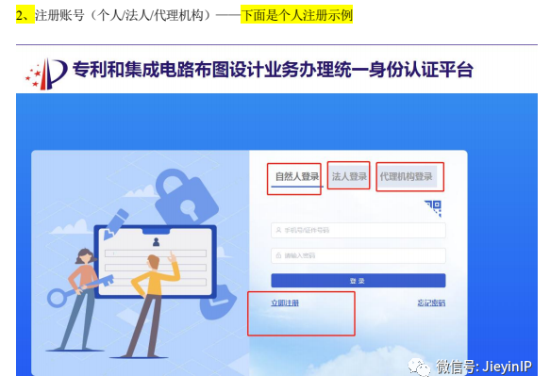Screen dimensions: 550x392
Task: Click the lock icon in the password field
Action: tap(278, 255)
